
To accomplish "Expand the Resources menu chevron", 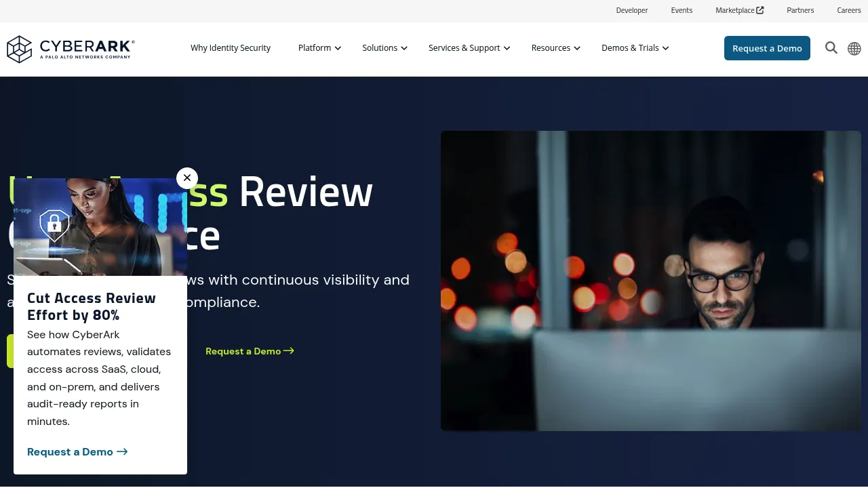I will 577,48.
